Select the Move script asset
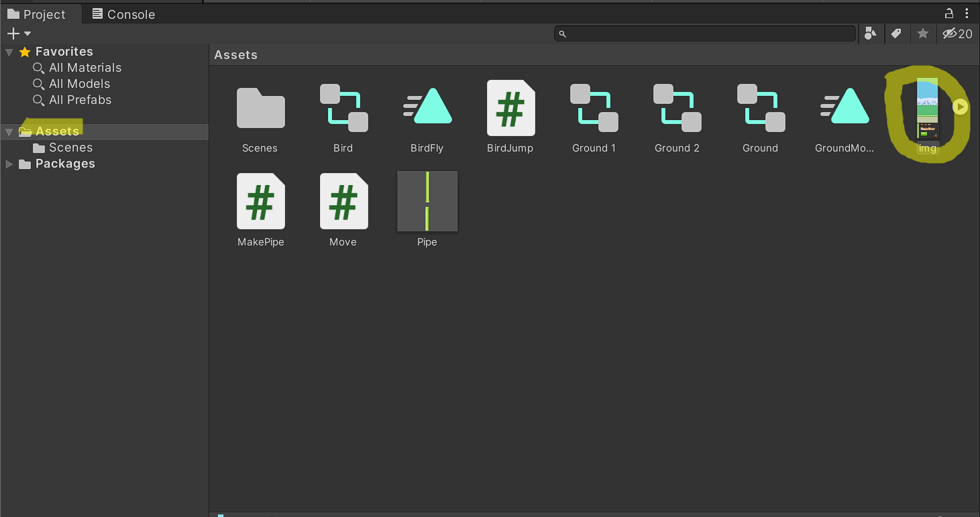980x517 pixels. tap(343, 202)
